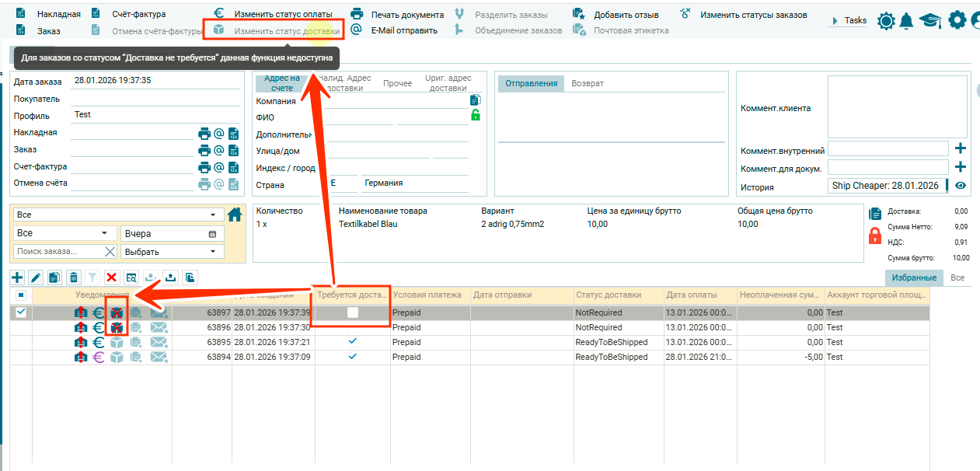The image size is (980, 471).
Task: Click the crossed-out delivery box icon for order 63897
Action: pyautogui.click(x=117, y=312)
